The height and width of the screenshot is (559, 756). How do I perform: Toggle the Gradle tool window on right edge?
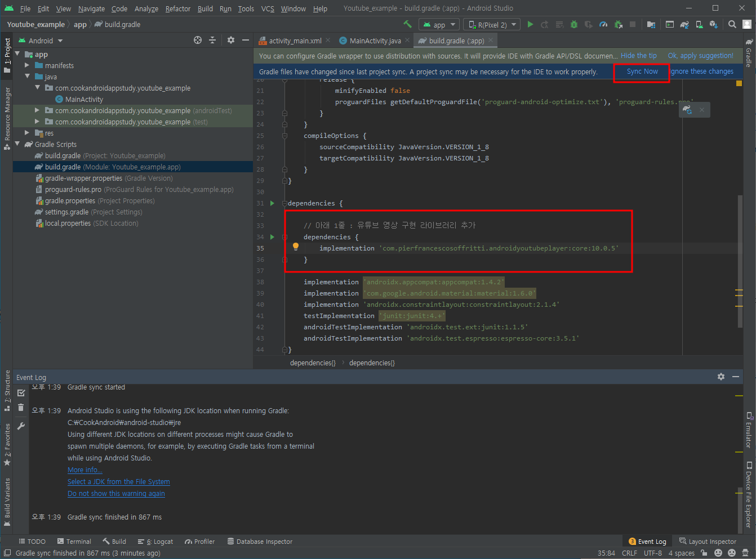(749, 53)
